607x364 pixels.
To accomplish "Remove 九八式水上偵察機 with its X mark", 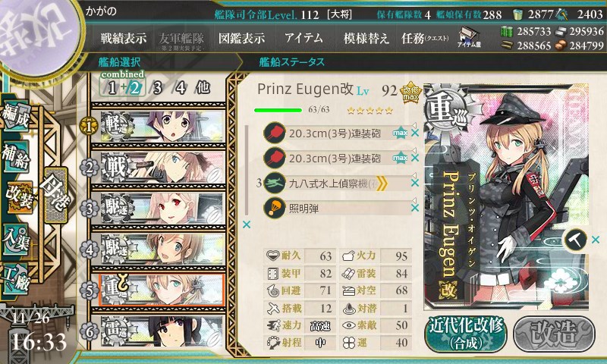I will click(x=415, y=183).
